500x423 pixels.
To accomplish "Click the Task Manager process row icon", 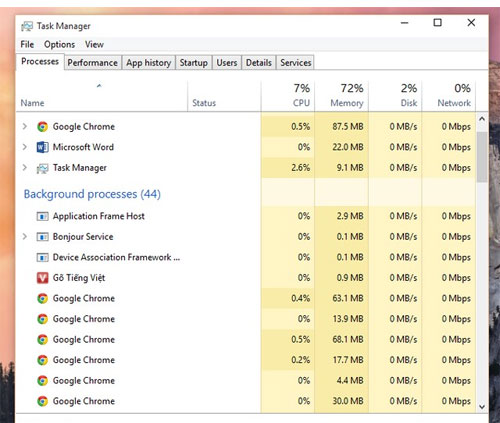I will click(x=42, y=168).
